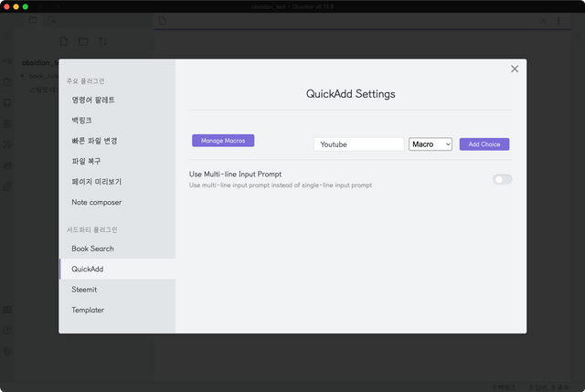This screenshot has width=585, height=392.
Task: Close the note pane with X icon
Action: pyautogui.click(x=543, y=21)
